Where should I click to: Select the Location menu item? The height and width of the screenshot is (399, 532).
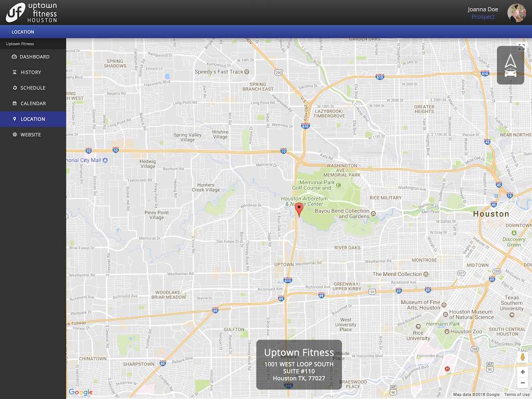coord(33,119)
